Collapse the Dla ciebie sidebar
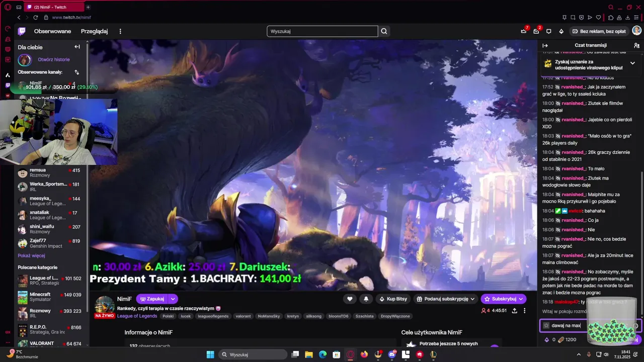This screenshot has height=362, width=644. click(77, 47)
